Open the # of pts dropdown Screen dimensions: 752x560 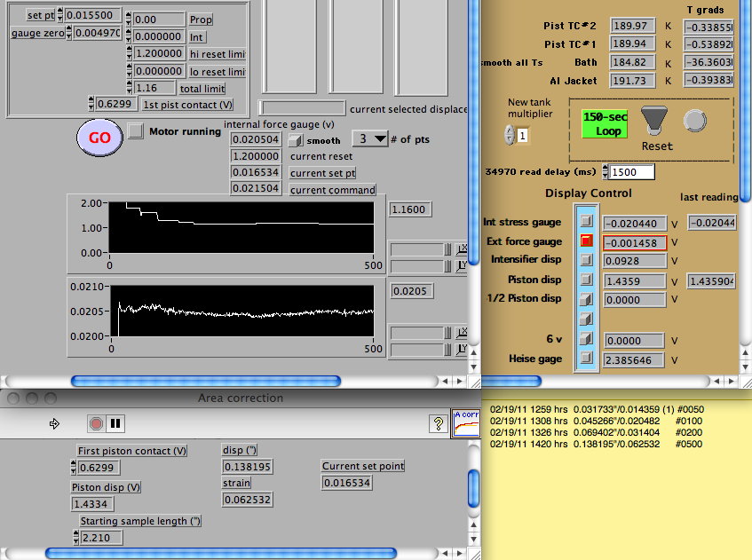pos(370,138)
